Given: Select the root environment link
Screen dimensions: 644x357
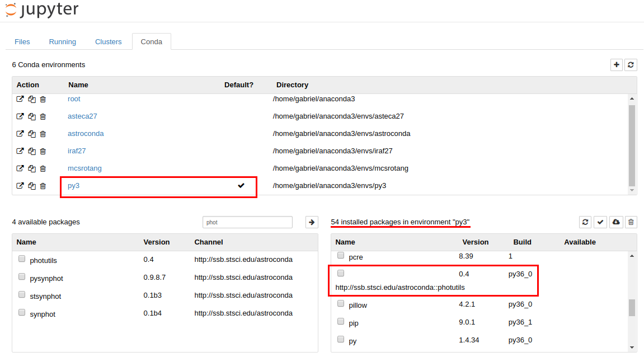Looking at the screenshot, I should pyautogui.click(x=74, y=99).
